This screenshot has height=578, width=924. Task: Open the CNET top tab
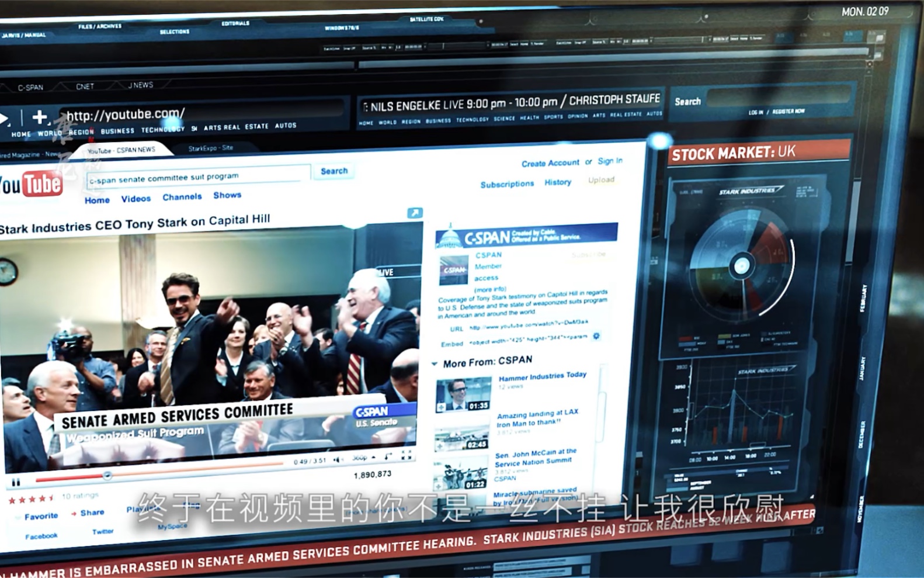pyautogui.click(x=85, y=86)
